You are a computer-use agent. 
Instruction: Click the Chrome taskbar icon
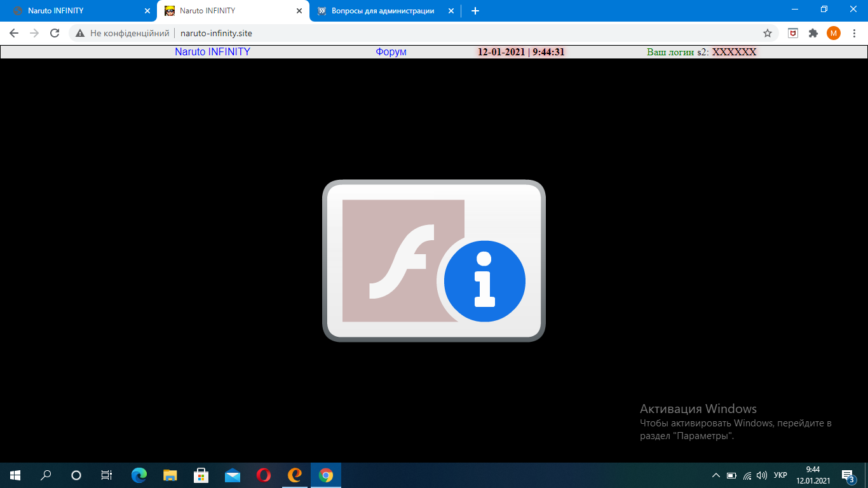point(325,475)
